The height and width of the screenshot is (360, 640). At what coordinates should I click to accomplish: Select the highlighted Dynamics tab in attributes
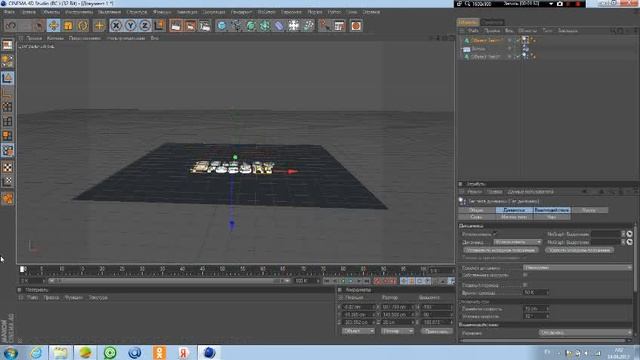tap(514, 210)
